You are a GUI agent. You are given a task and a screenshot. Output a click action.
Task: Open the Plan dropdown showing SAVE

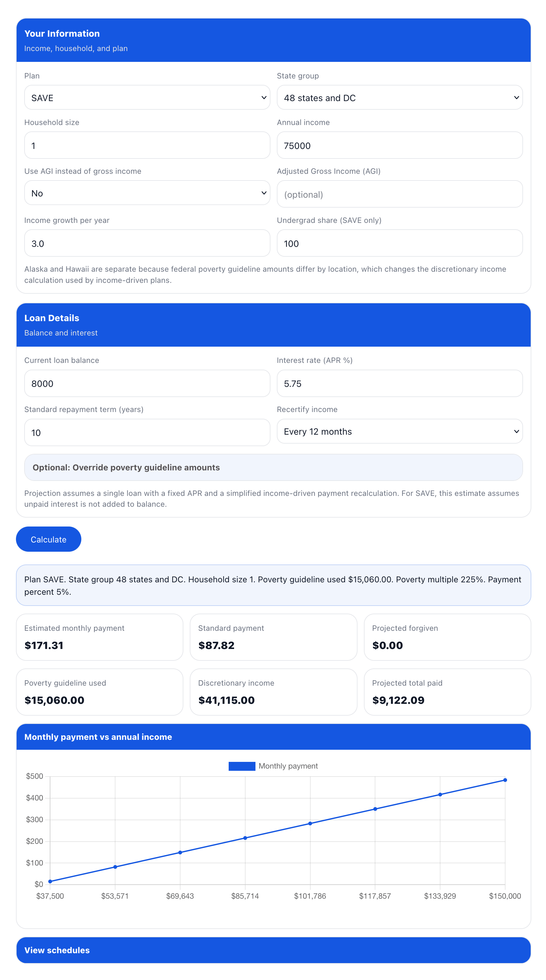(147, 97)
